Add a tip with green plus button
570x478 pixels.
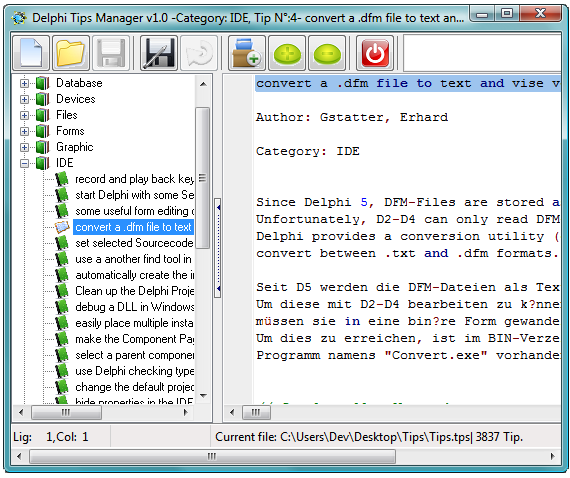point(287,53)
